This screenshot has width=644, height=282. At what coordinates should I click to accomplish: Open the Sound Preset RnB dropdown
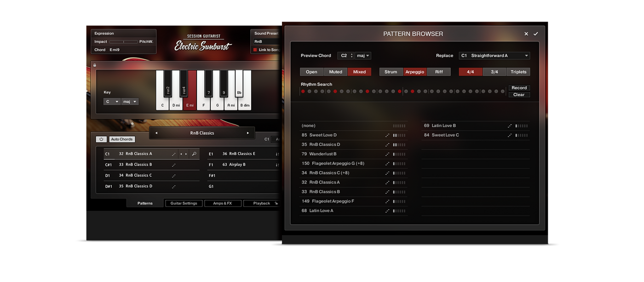tap(267, 41)
